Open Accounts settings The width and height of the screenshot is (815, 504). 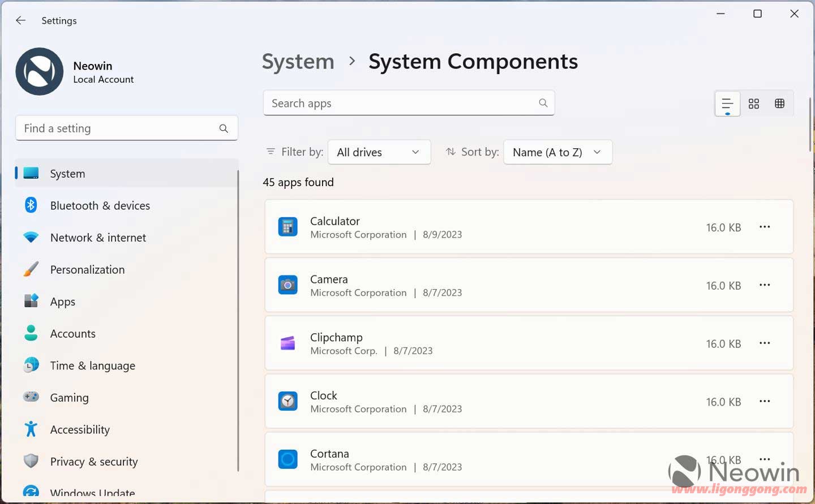tap(127, 334)
